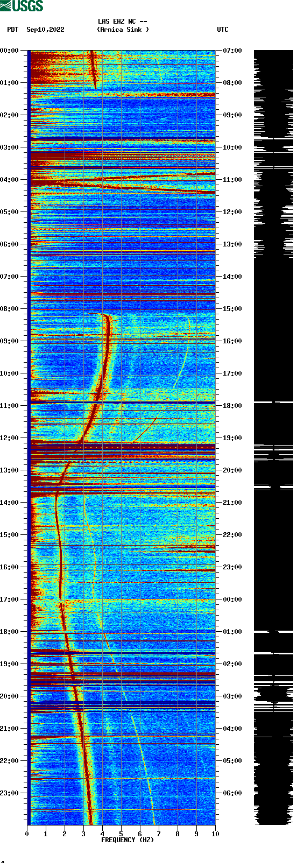Click the 14:00 label on PDT axis
Viewport: 297px width, 868px height.
click(10, 503)
